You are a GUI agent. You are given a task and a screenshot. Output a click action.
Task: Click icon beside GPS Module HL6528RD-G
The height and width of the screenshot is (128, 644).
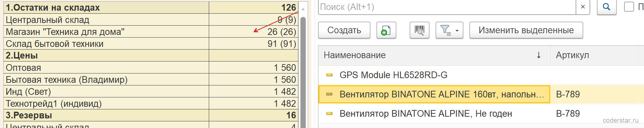click(329, 75)
